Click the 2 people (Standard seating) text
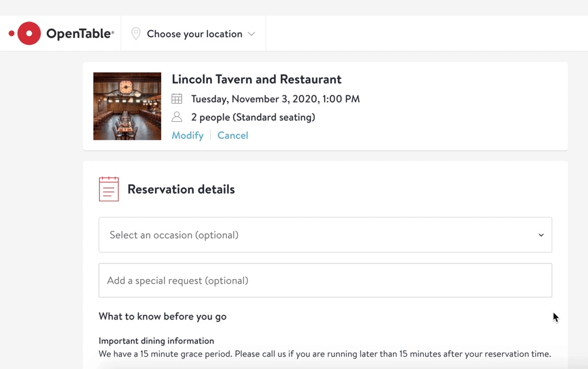The image size is (588, 369). point(253,117)
